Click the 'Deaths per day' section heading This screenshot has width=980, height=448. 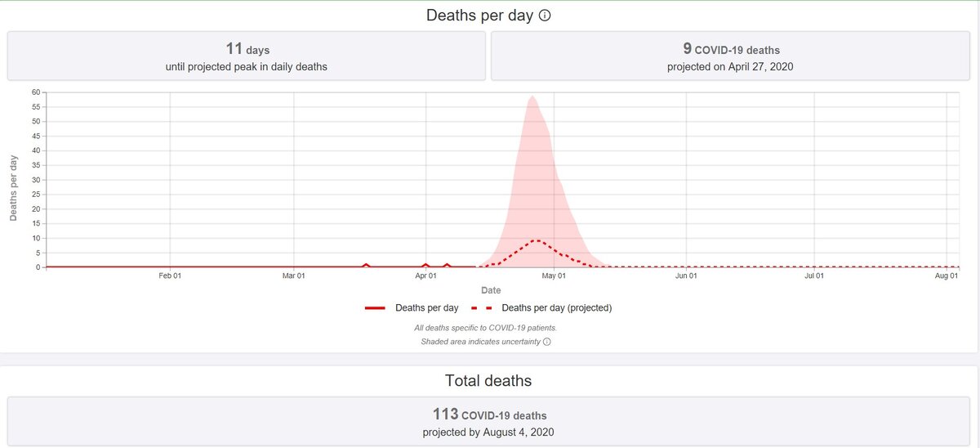pos(480,16)
